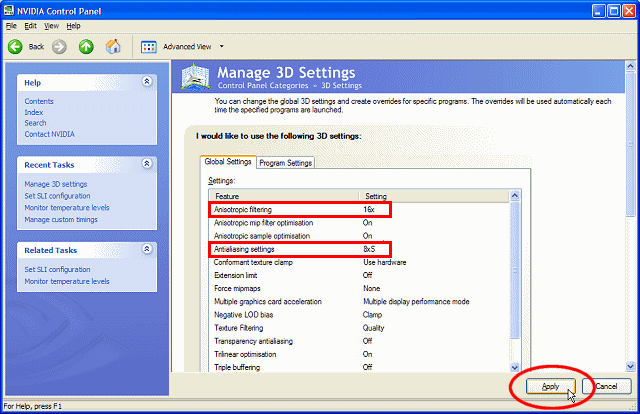This screenshot has width=640, height=414.
Task: Open Monitor temperature levels in Related Tasks
Action: point(67,281)
